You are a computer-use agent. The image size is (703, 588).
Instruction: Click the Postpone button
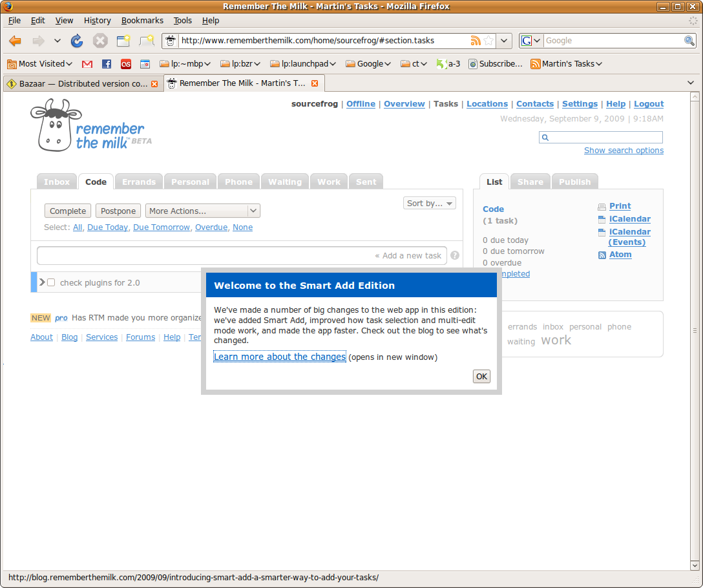(x=118, y=211)
